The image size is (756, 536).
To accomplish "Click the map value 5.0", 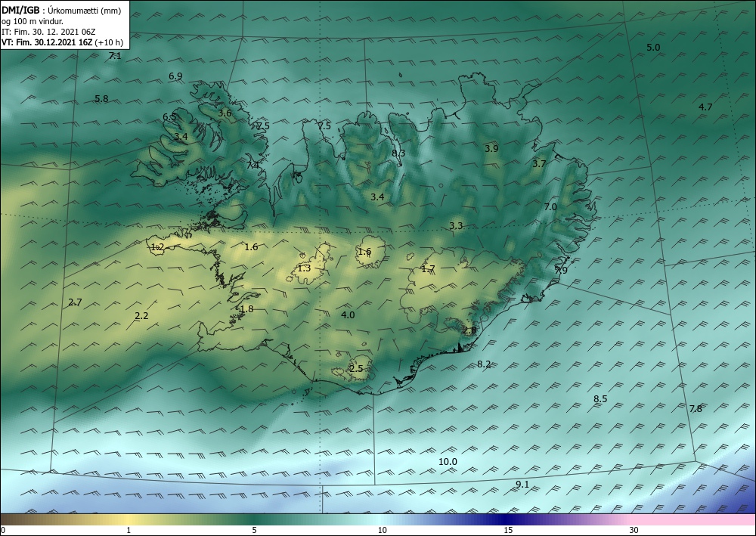I will coord(653,47).
